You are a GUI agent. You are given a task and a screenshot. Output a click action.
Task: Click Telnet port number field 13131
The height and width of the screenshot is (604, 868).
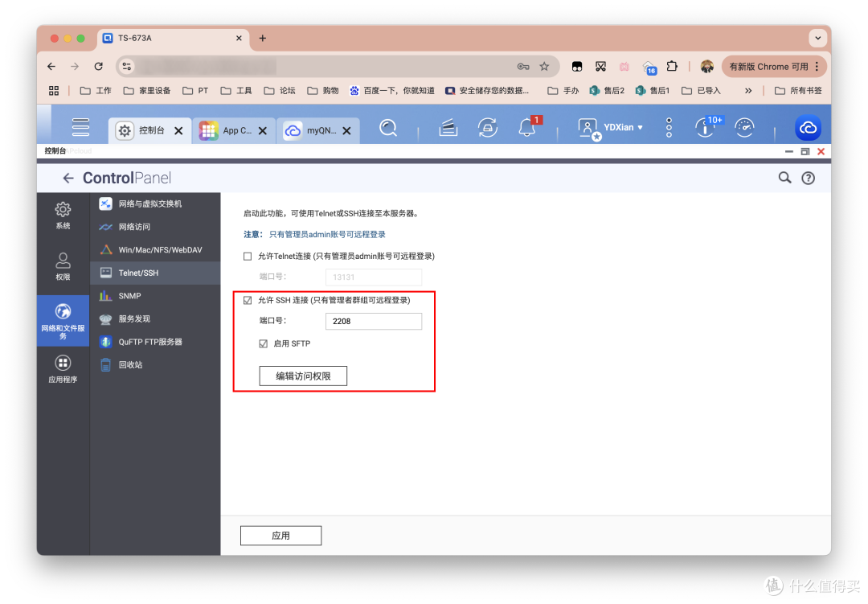374,277
